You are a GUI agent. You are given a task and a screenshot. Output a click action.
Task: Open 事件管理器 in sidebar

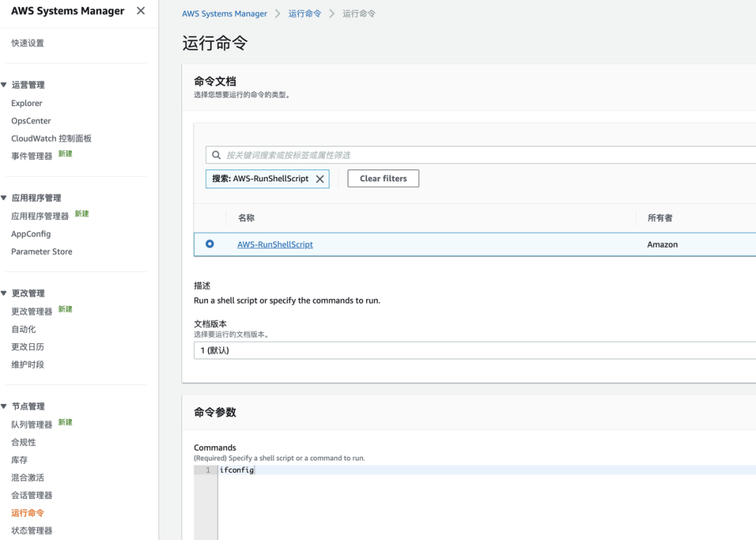coord(31,156)
